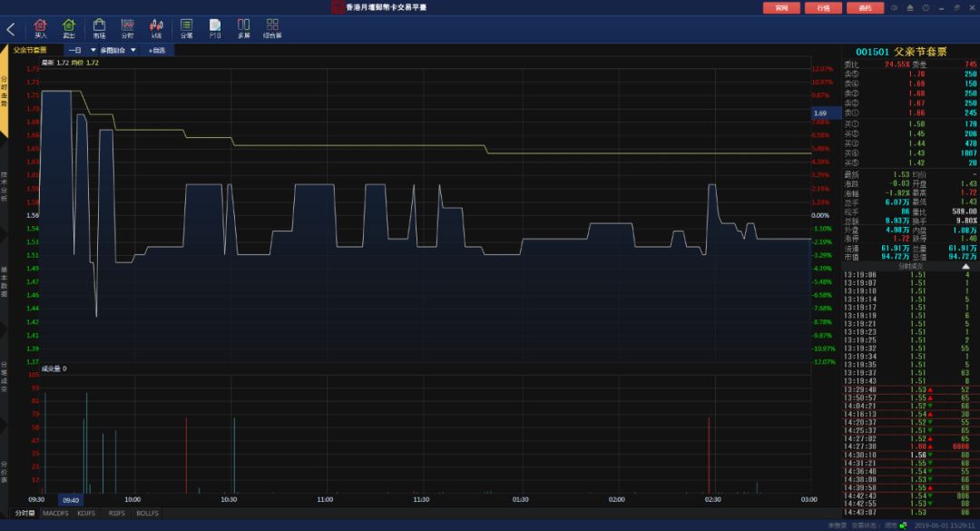Image resolution: width=980 pixels, height=531 pixels.
Task: Click the 11:00 time axis label
Action: [x=325, y=500]
